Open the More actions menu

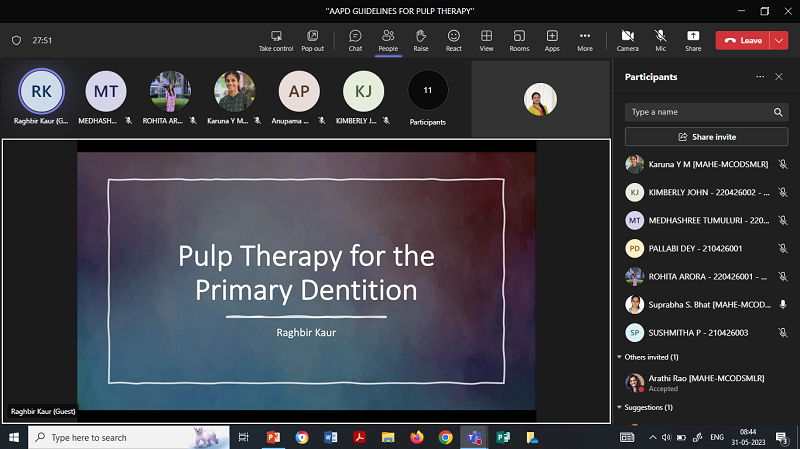tap(585, 40)
